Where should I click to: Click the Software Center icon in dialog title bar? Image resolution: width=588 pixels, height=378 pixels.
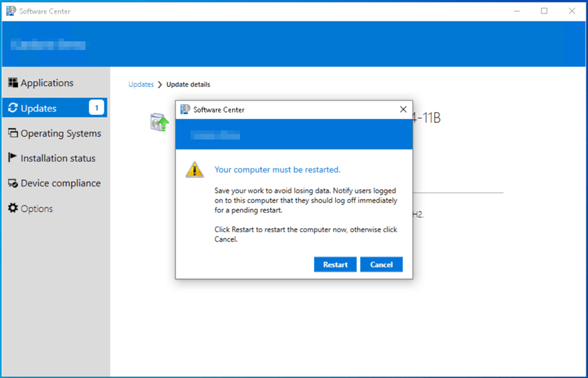coord(185,110)
